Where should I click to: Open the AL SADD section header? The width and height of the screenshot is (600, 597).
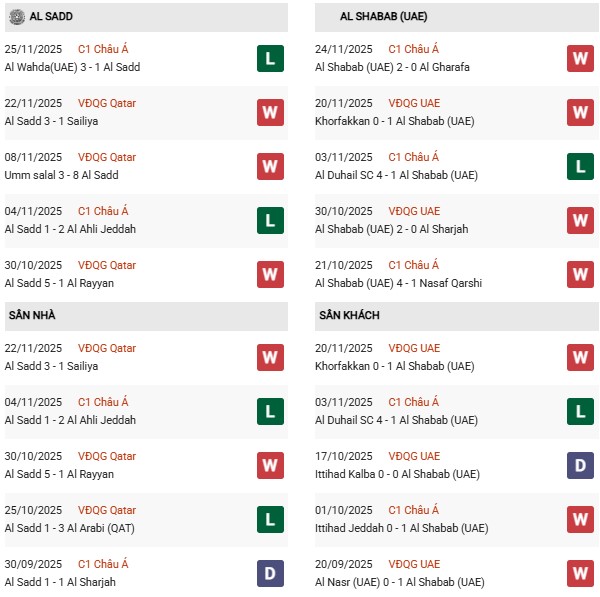coord(50,17)
